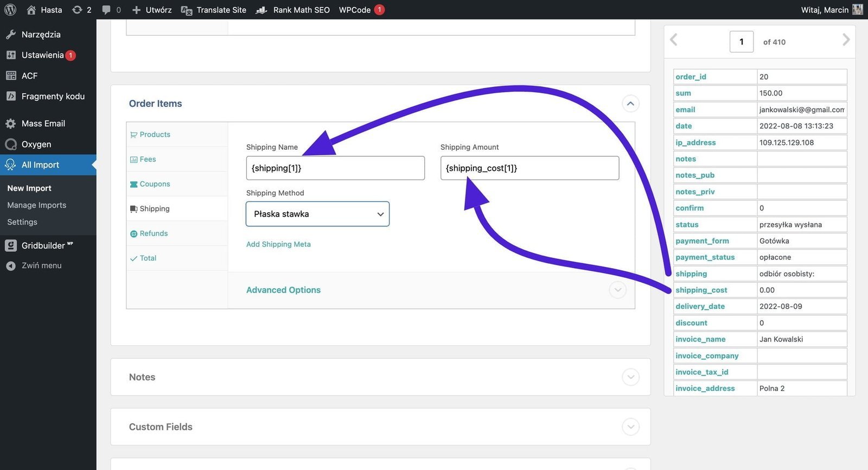Click the WordPress logo icon
The image size is (868, 470).
[x=10, y=10]
